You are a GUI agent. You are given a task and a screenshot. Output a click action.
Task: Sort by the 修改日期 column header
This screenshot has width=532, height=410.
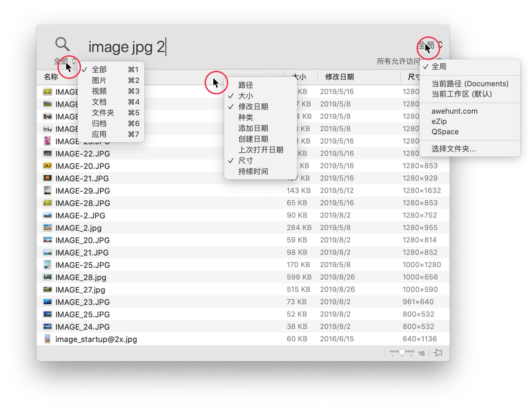pos(339,77)
